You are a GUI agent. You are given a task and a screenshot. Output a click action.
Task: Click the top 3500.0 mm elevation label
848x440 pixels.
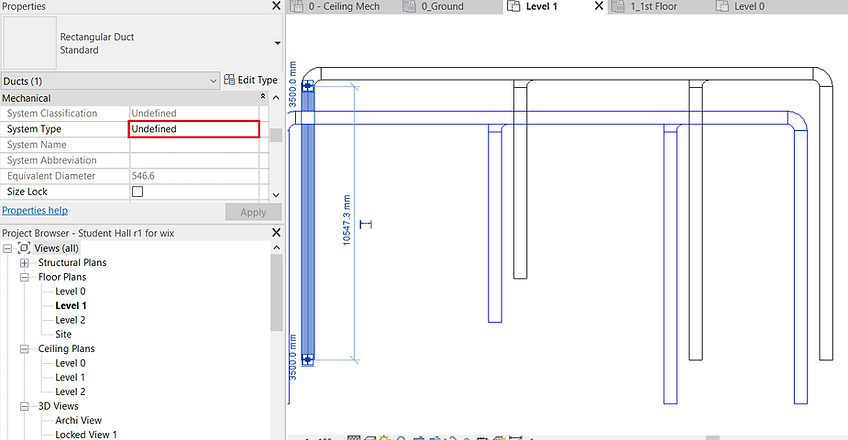pyautogui.click(x=293, y=84)
